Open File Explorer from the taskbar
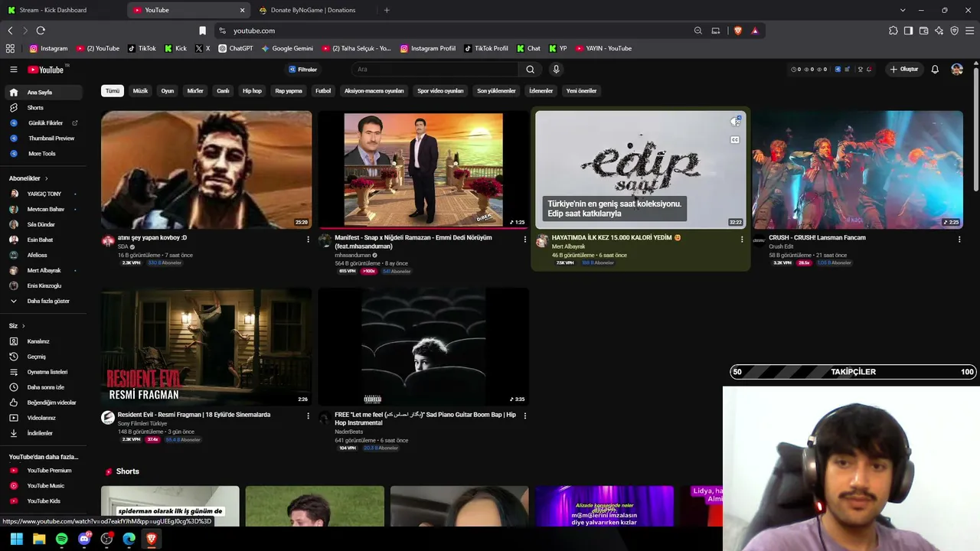The image size is (980, 551). (x=39, y=539)
